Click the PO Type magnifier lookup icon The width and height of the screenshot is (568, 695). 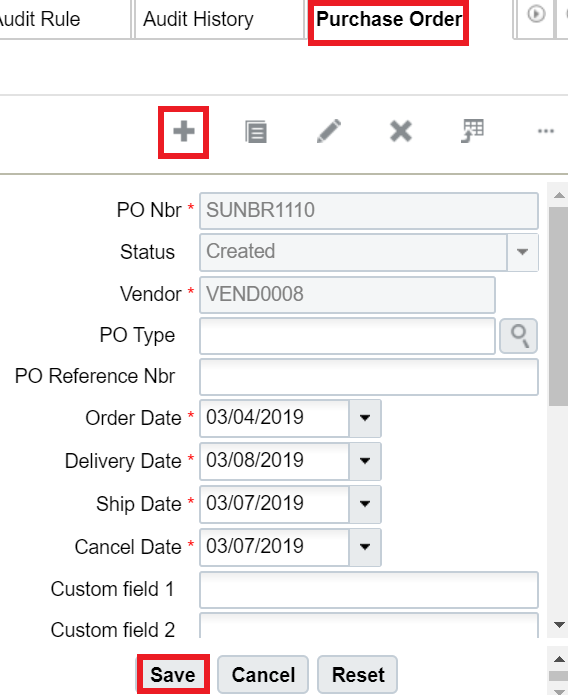(x=519, y=336)
